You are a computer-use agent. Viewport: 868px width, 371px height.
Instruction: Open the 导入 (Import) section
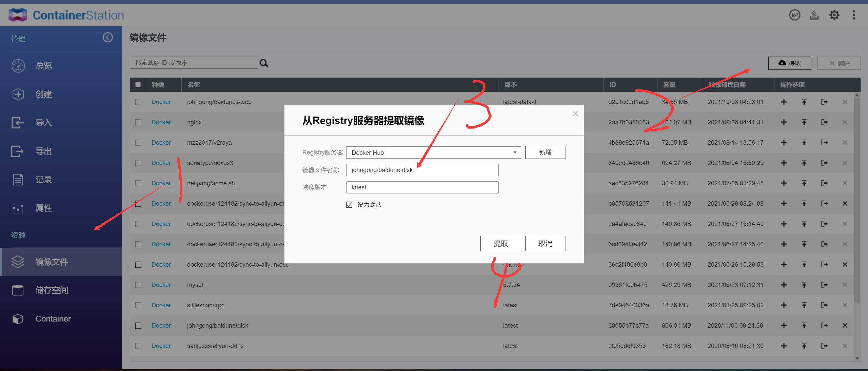point(43,123)
